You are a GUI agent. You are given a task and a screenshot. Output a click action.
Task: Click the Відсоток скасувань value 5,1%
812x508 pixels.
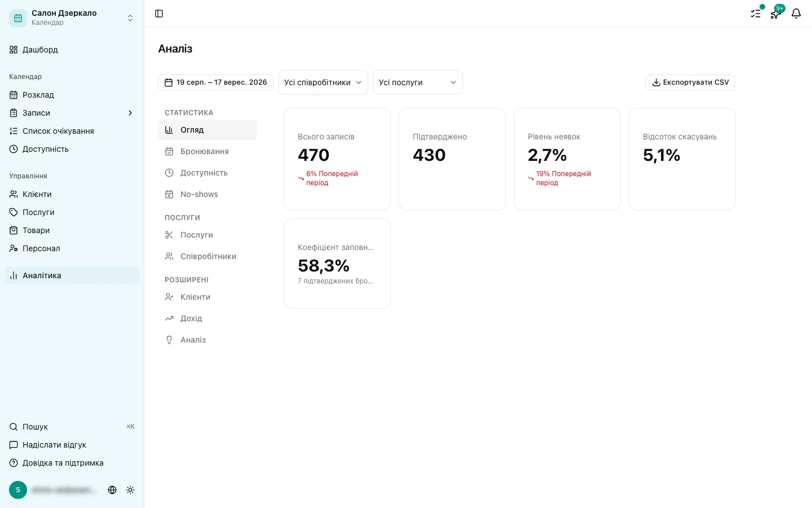tap(661, 155)
